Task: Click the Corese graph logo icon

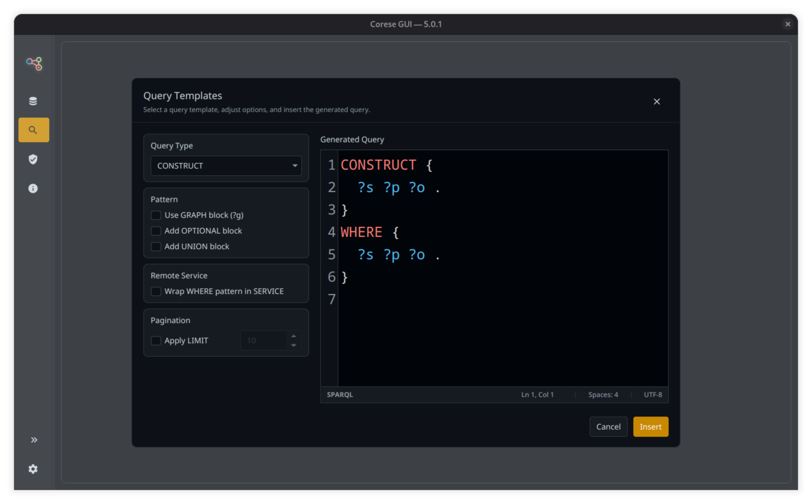Action: (x=34, y=63)
